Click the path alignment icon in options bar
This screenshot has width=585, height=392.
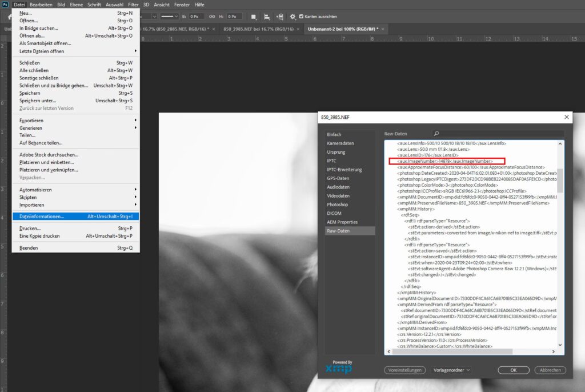click(267, 17)
